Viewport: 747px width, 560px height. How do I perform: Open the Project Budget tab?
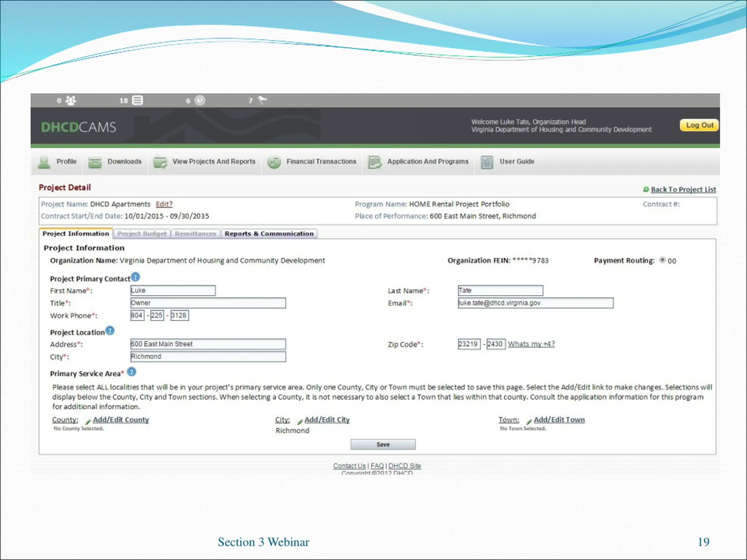142,234
